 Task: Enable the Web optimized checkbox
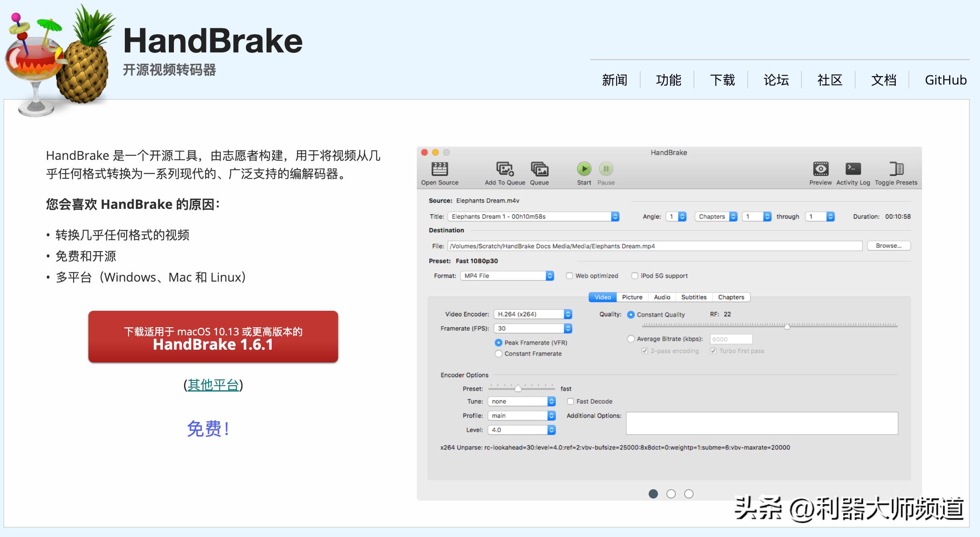click(570, 276)
